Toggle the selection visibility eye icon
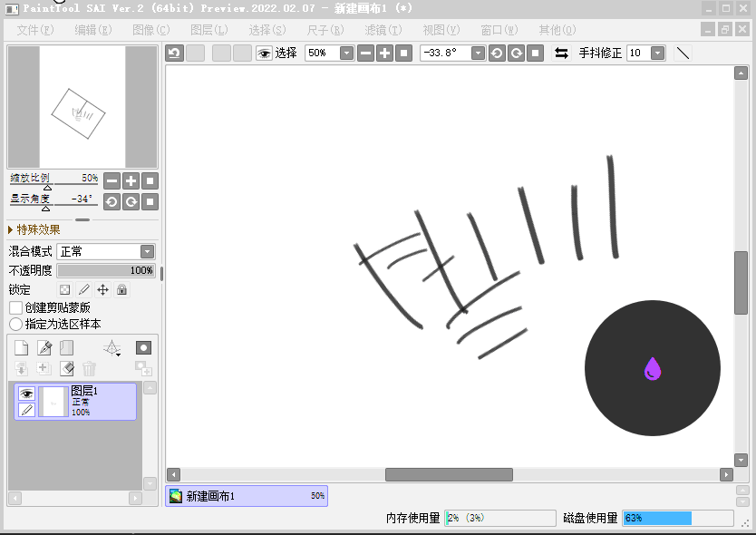 (264, 53)
